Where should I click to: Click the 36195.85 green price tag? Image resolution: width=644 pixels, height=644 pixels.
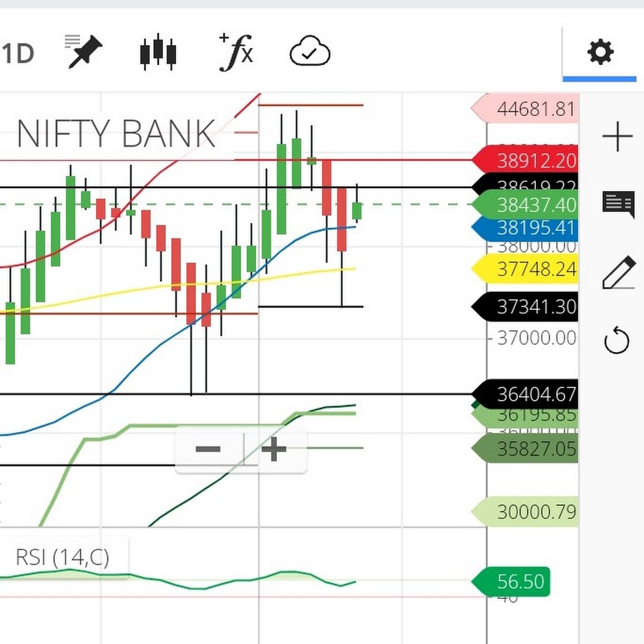525,418
